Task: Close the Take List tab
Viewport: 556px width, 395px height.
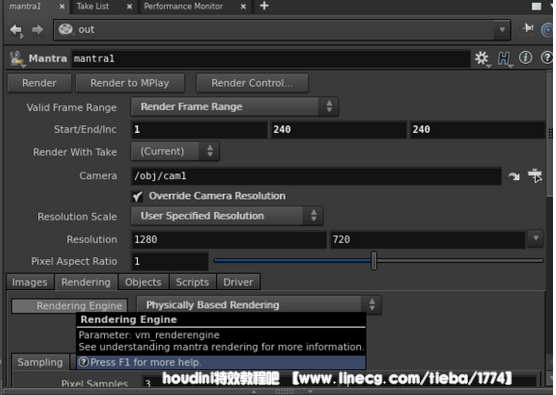Action: click(x=129, y=7)
